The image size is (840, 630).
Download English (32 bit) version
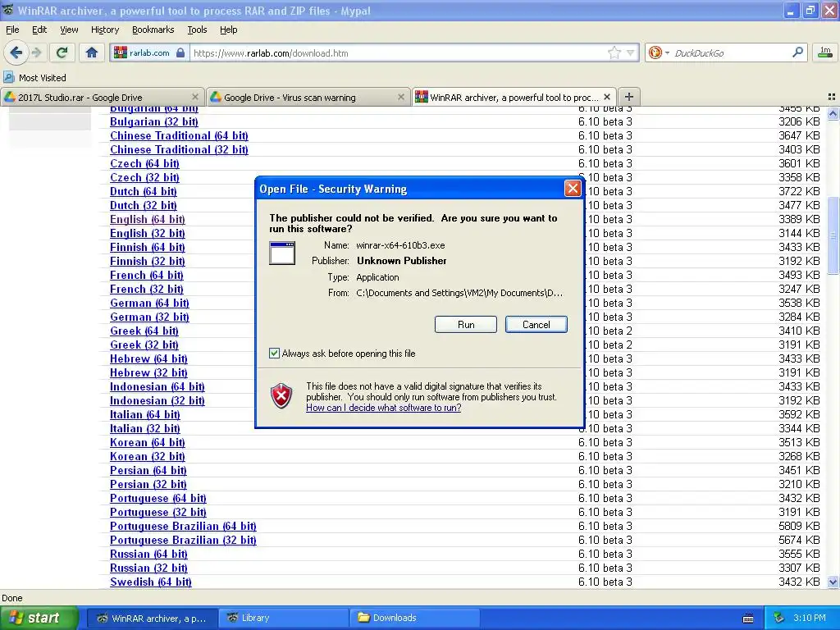click(x=148, y=233)
